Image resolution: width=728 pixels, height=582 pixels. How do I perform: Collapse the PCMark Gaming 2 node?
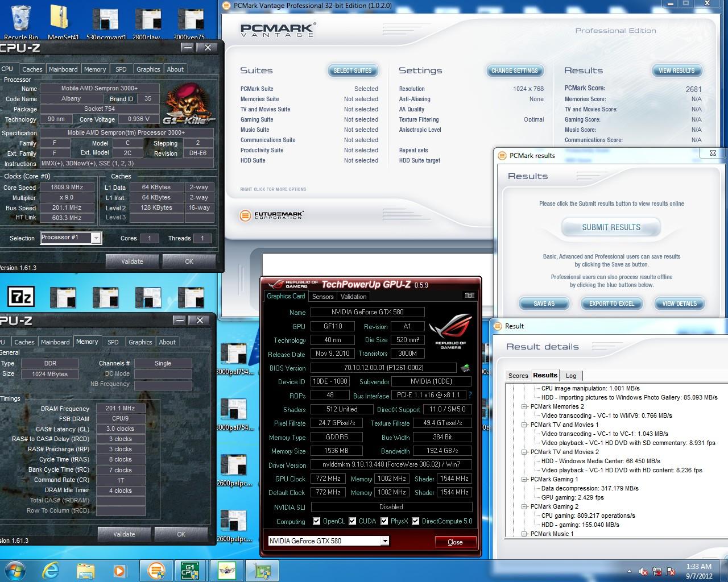(524, 506)
